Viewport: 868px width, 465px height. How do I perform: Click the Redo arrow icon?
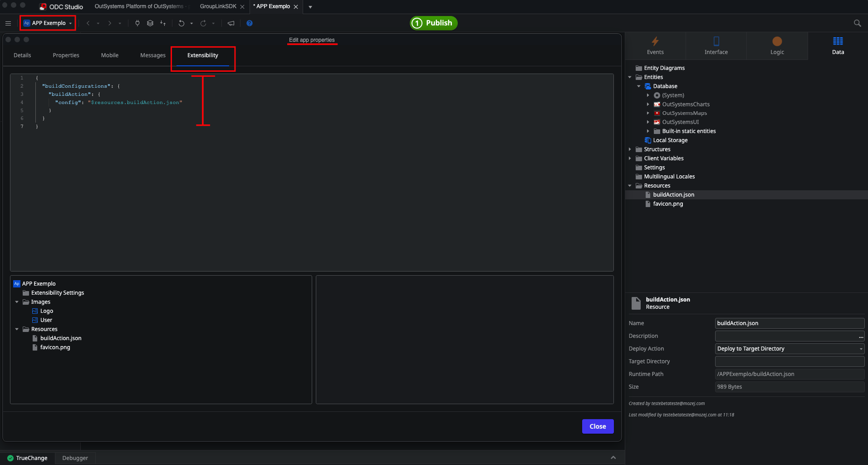(x=204, y=23)
